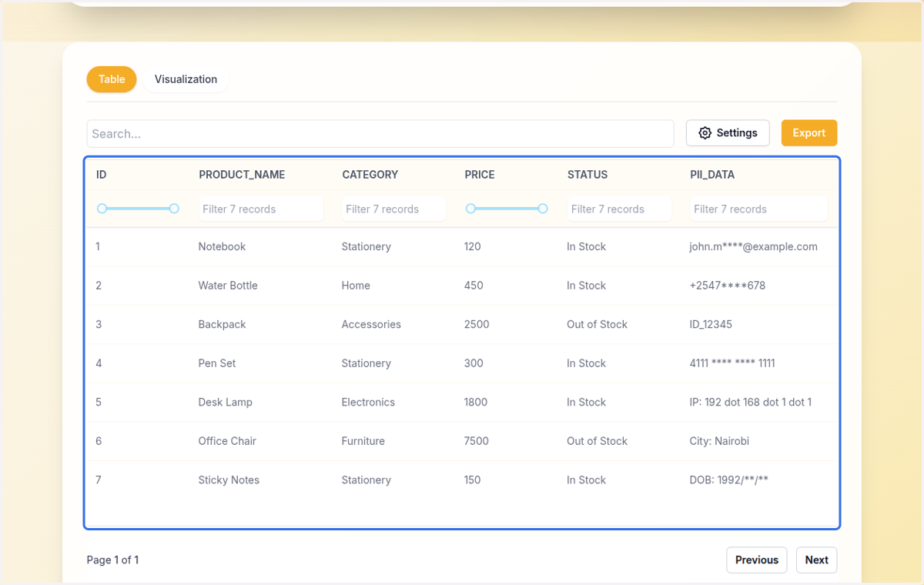Viewport: 924px width, 585px height.
Task: Select the Pen Set product cell
Action: click(x=217, y=363)
